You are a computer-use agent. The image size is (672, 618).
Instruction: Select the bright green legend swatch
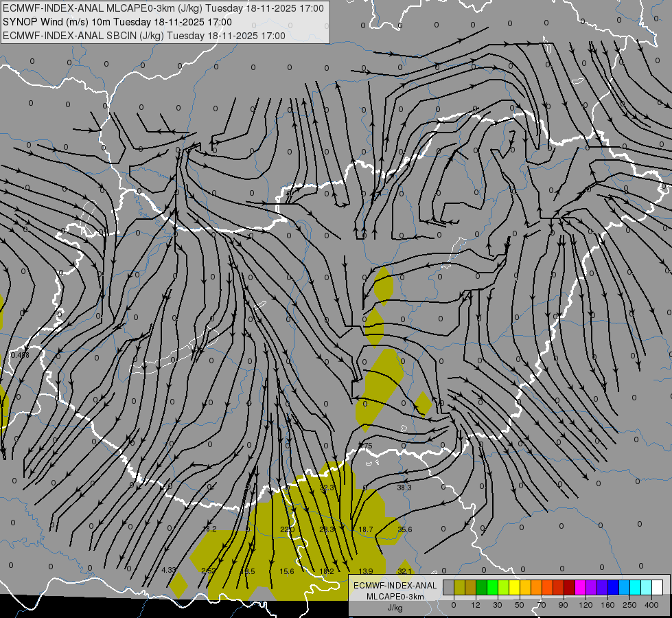tap(492, 587)
